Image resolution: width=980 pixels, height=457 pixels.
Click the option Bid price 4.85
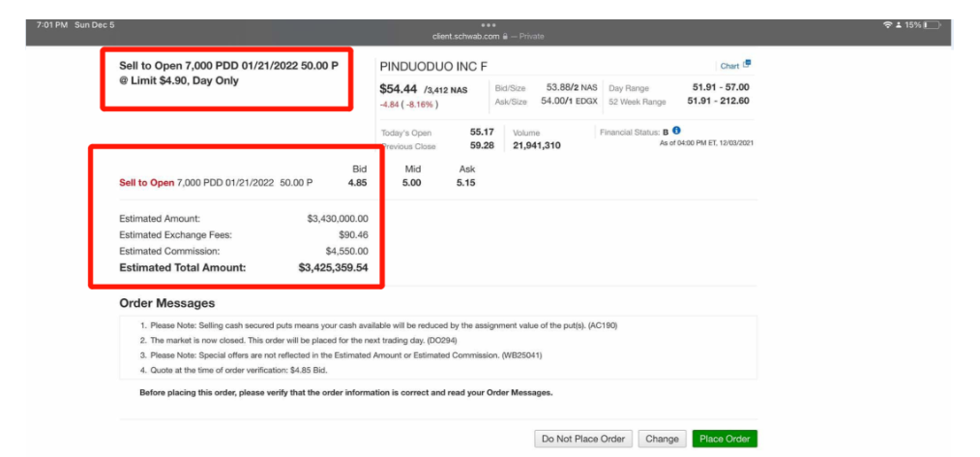click(x=358, y=183)
